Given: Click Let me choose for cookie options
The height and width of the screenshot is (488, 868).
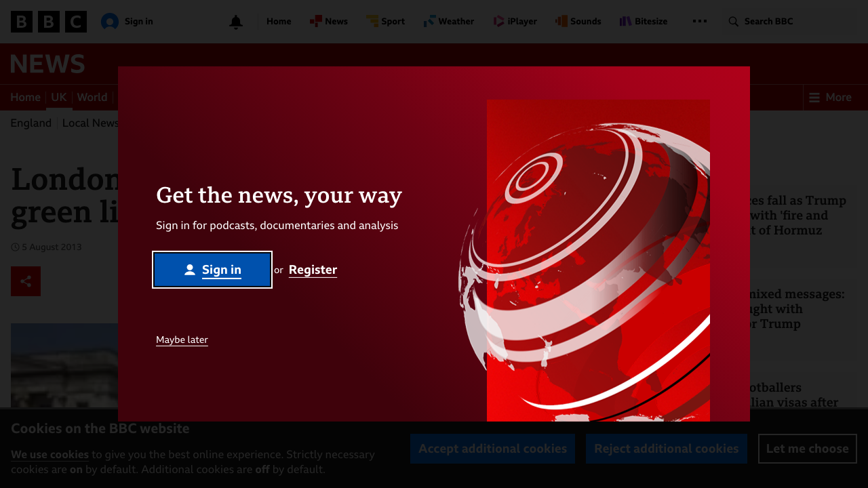Looking at the screenshot, I should [x=807, y=449].
